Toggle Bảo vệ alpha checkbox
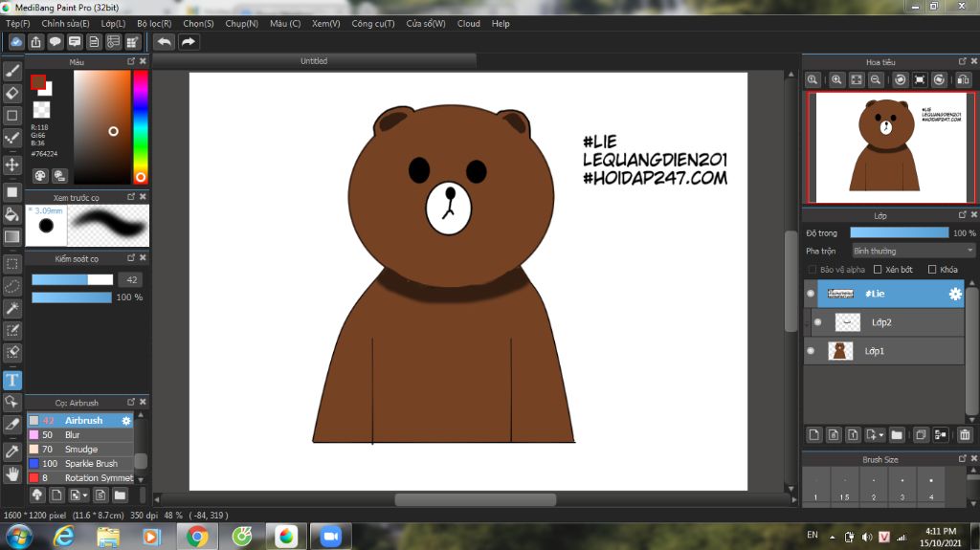Image resolution: width=980 pixels, height=550 pixels. [813, 270]
